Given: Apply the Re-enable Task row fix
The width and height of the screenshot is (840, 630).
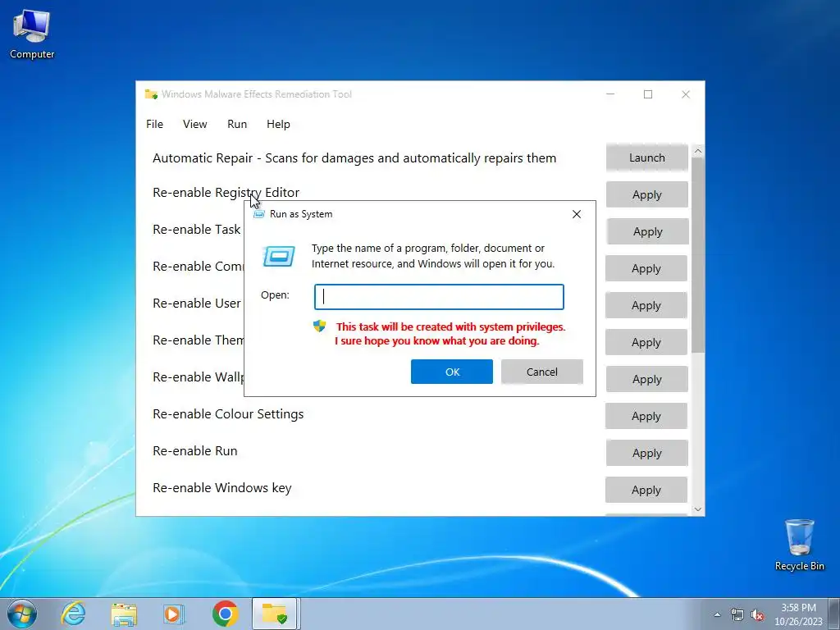Looking at the screenshot, I should click(647, 231).
